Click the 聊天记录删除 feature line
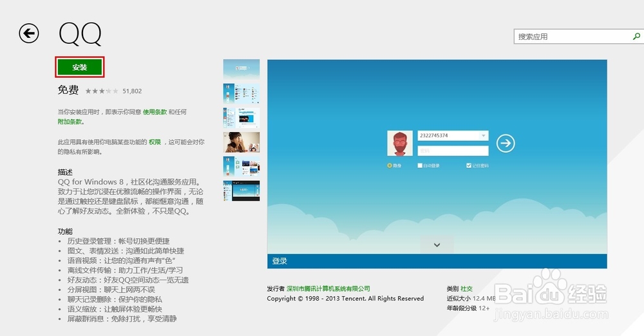The image size is (644, 336). pyautogui.click(x=115, y=299)
